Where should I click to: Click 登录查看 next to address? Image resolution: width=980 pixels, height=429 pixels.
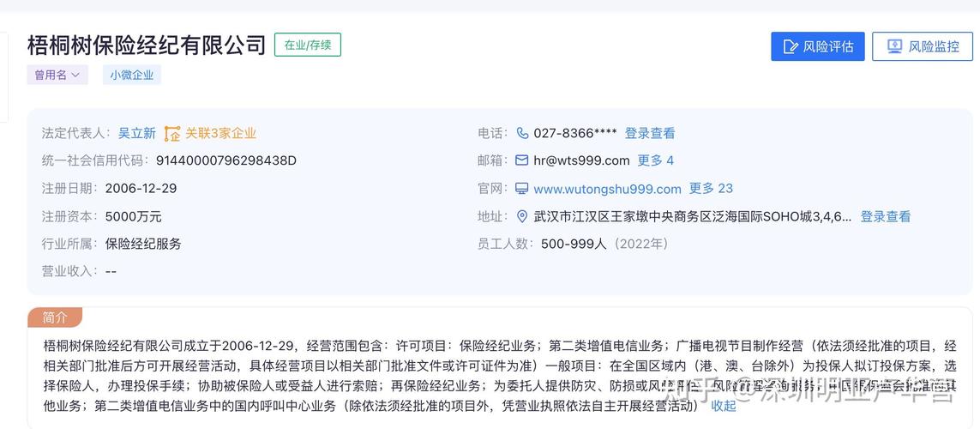[x=886, y=216]
